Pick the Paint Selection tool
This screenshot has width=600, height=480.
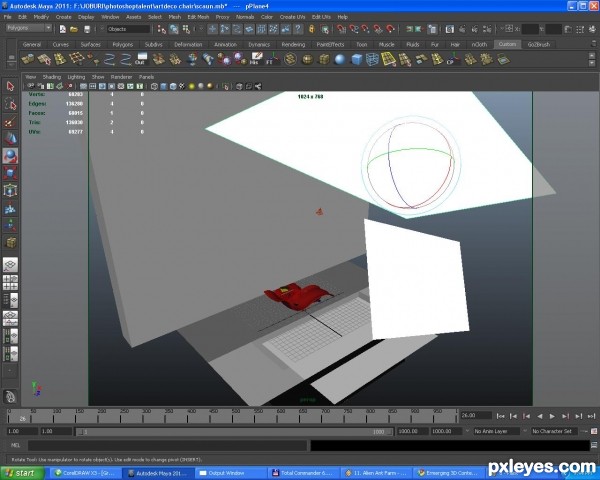click(x=10, y=121)
